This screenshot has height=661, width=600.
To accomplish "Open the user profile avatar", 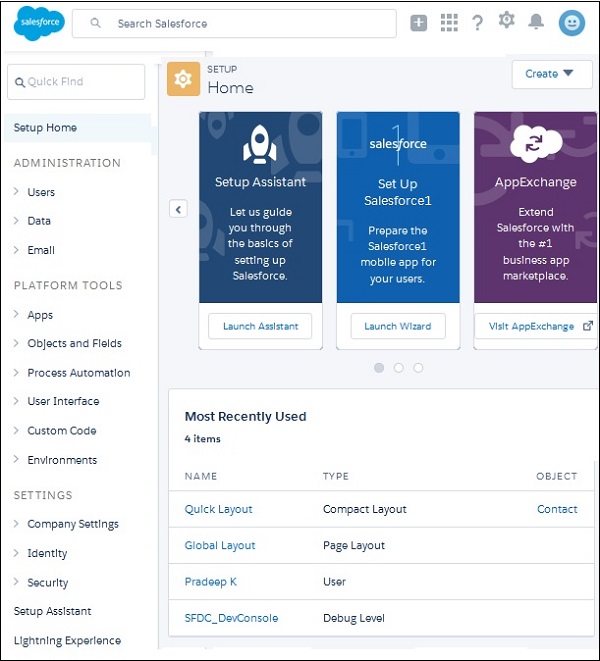I will click(572, 23).
